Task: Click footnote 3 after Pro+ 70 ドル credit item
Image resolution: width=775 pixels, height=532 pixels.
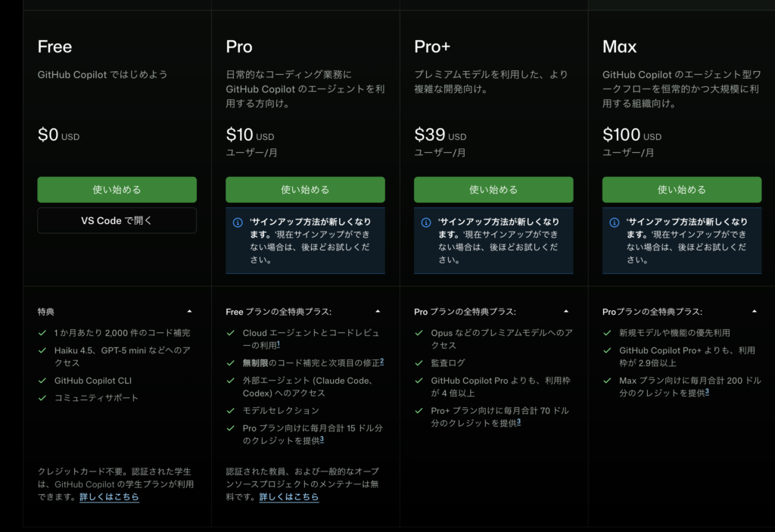Action: [x=518, y=422]
